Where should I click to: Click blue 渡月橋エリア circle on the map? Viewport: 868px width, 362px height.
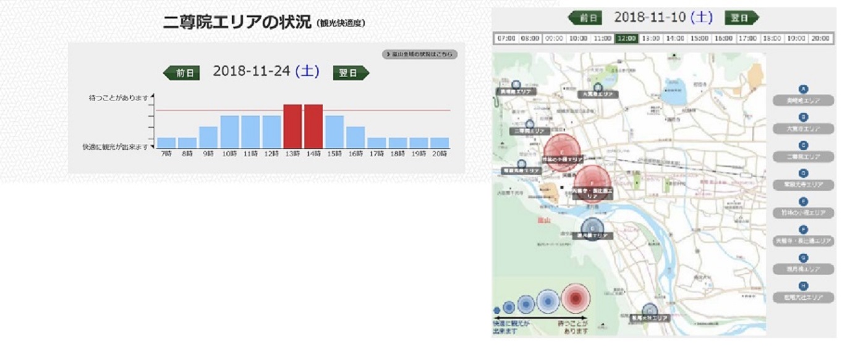point(592,229)
